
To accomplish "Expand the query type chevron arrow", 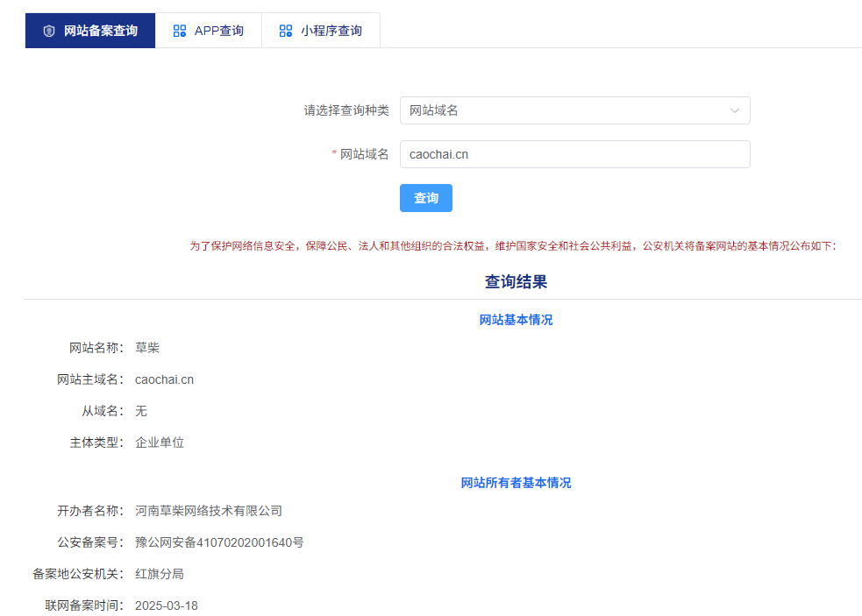I will pyautogui.click(x=735, y=110).
